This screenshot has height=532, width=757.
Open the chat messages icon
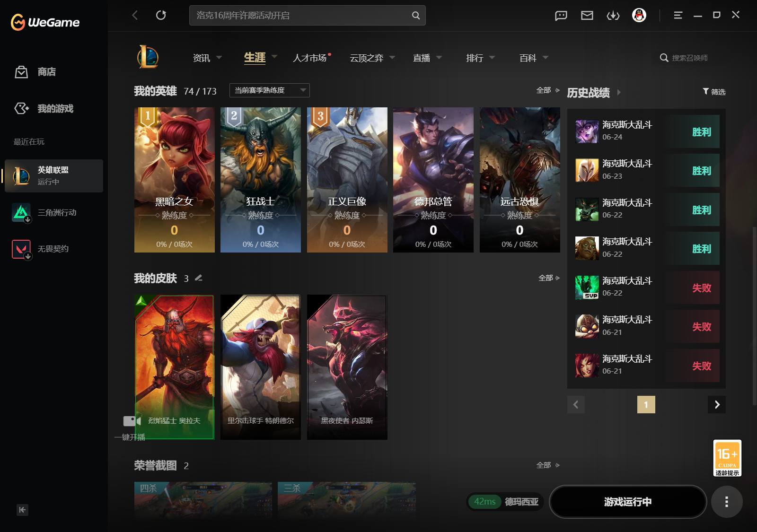pyautogui.click(x=561, y=16)
